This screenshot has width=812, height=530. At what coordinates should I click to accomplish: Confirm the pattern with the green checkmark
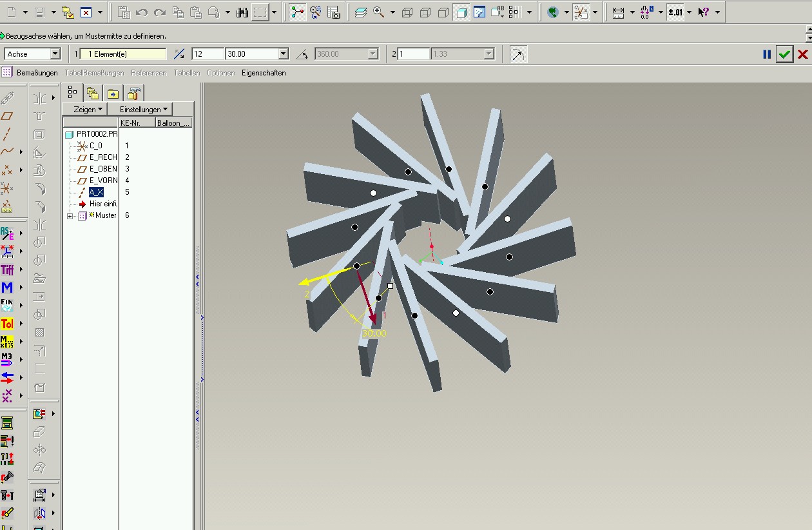coord(784,54)
